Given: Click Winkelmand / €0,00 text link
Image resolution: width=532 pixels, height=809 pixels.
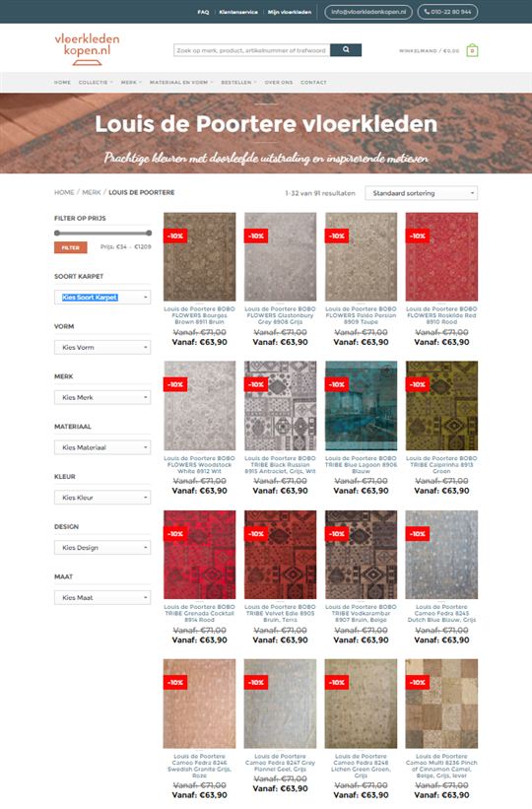Looking at the screenshot, I should tap(429, 50).
